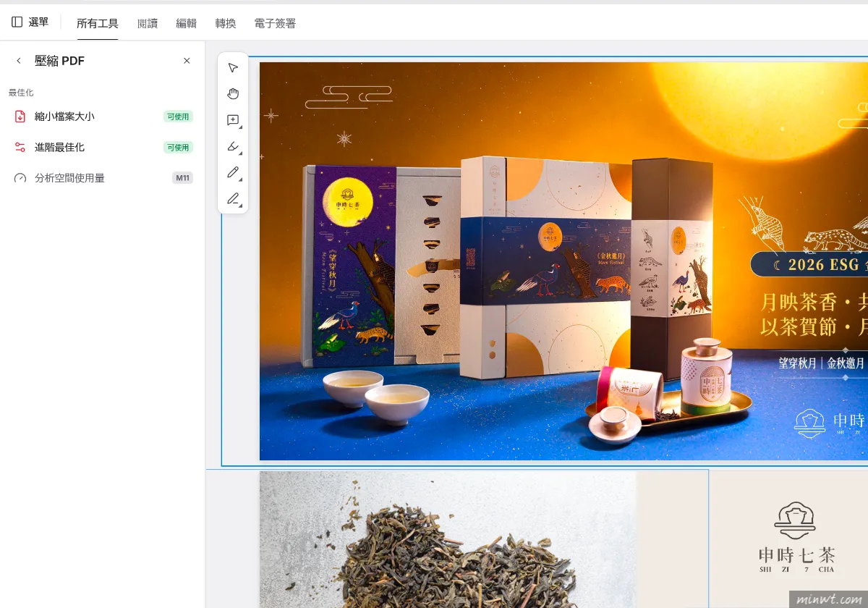Click the 進階最佳化 sliders icon
The height and width of the screenshot is (608, 868).
pos(20,147)
